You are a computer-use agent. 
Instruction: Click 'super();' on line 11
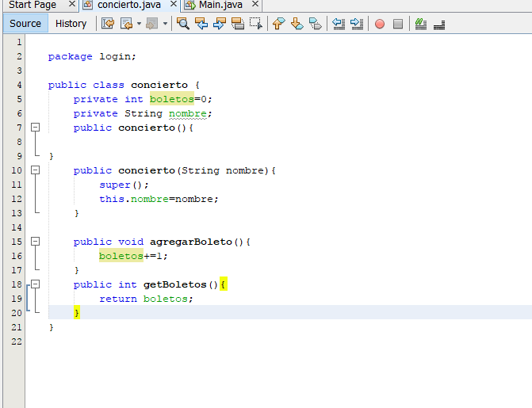(x=124, y=185)
